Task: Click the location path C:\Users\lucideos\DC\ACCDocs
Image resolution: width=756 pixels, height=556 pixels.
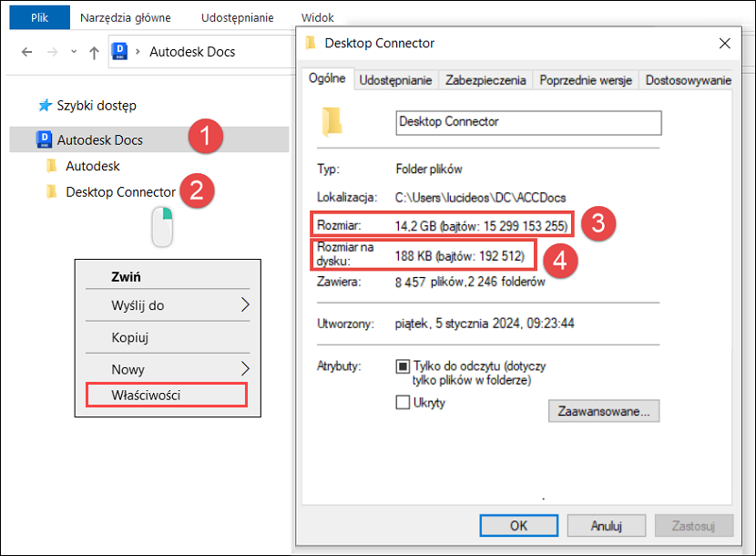Action: point(480,198)
